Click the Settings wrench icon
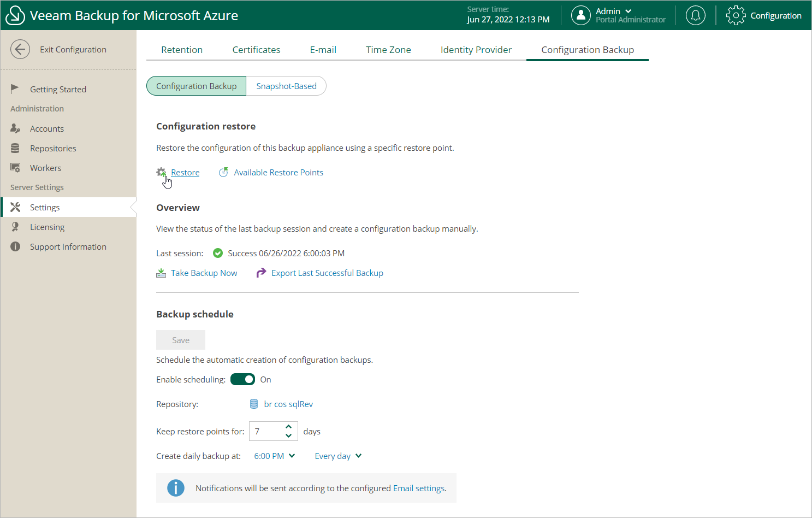 pos(15,207)
